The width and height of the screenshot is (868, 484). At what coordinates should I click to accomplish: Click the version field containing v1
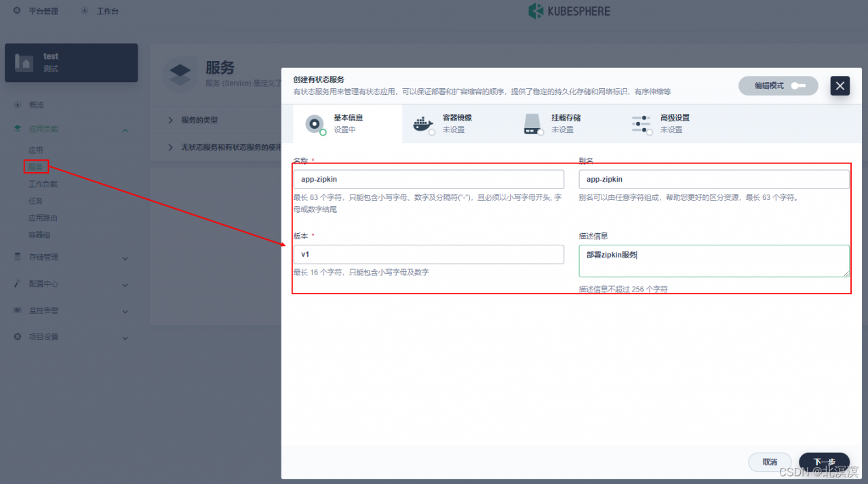pos(429,254)
